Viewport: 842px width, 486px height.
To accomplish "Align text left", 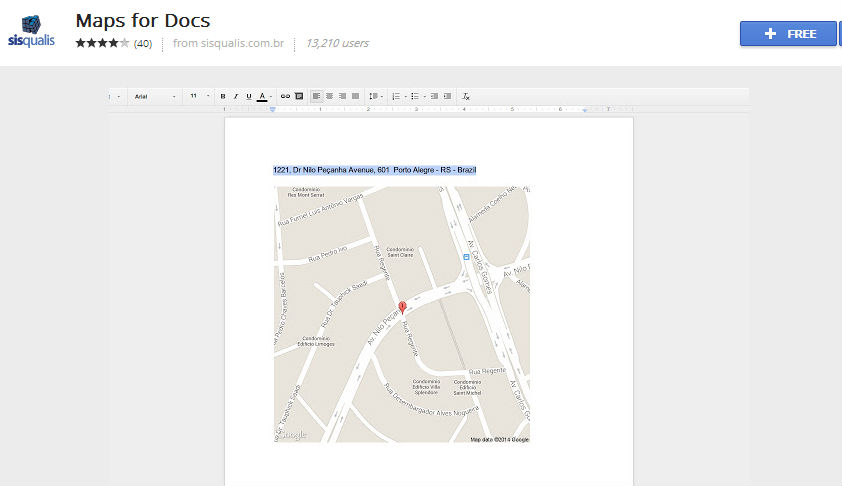I will 316,97.
